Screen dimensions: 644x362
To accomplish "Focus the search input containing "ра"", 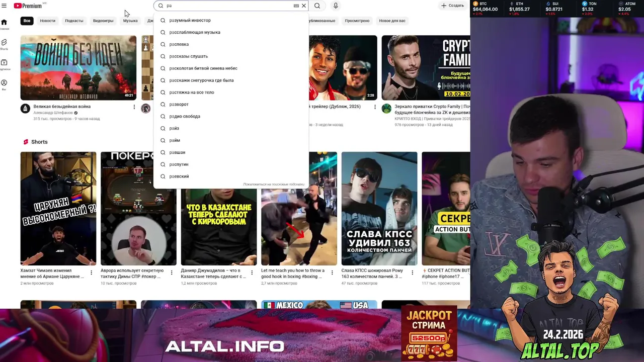I will coord(229,6).
